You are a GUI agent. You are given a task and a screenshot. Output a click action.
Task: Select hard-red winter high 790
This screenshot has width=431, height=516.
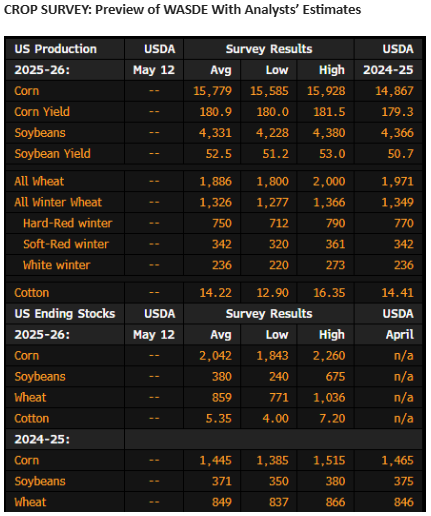coord(335,223)
